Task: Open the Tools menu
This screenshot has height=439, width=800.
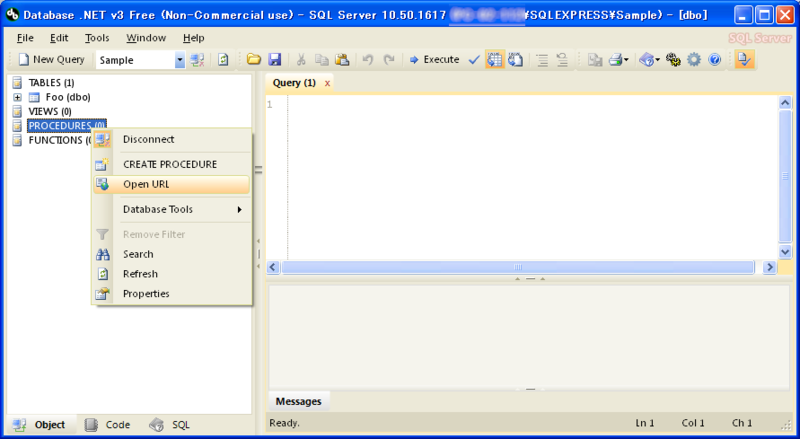Action: pos(97,38)
